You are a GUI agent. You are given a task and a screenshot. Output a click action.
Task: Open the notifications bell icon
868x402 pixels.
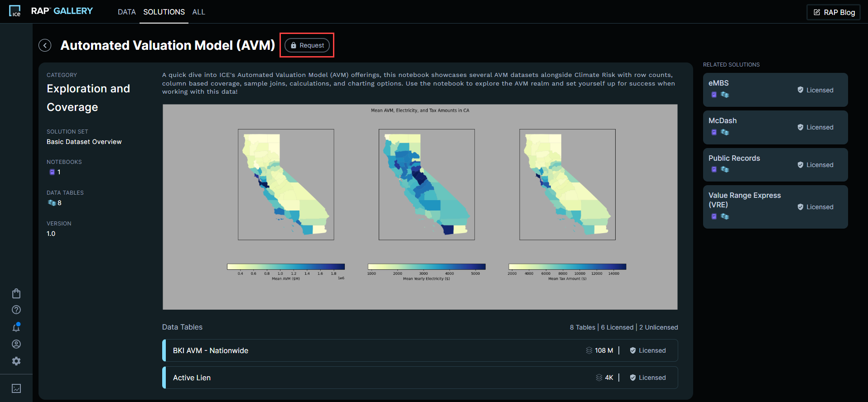pos(16,327)
